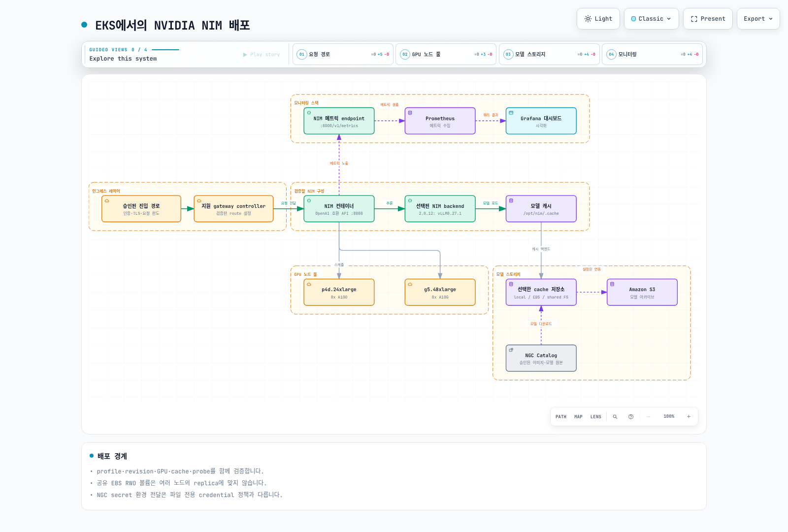The image size is (788, 532).
Task: Select the 선택된 NIM backend node
Action: 440,209
